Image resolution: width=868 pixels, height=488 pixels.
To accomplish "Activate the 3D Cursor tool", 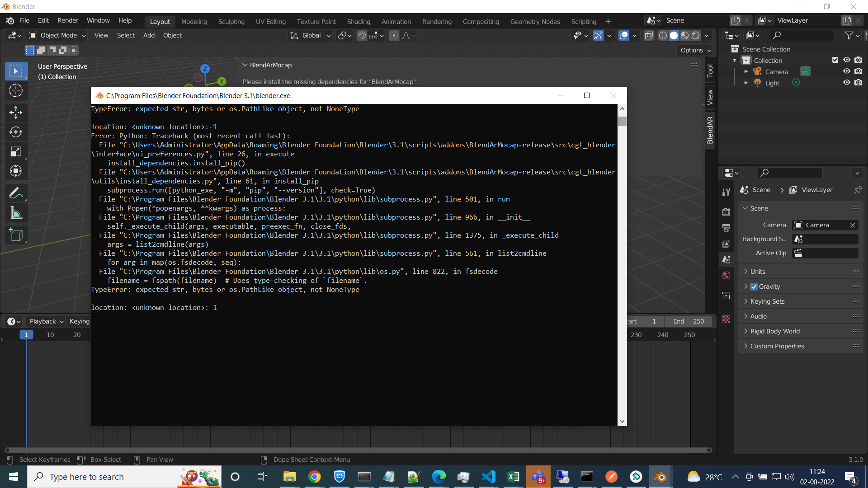I will 16,91.
